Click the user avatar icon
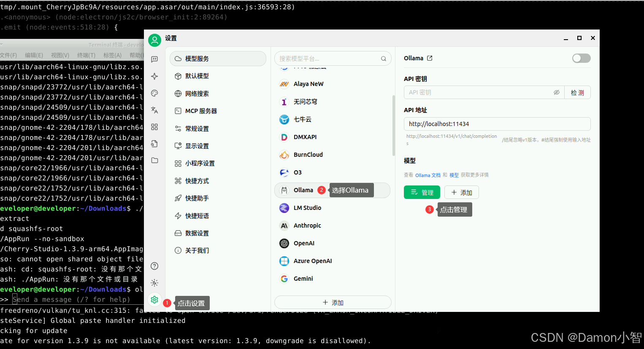 tap(154, 40)
